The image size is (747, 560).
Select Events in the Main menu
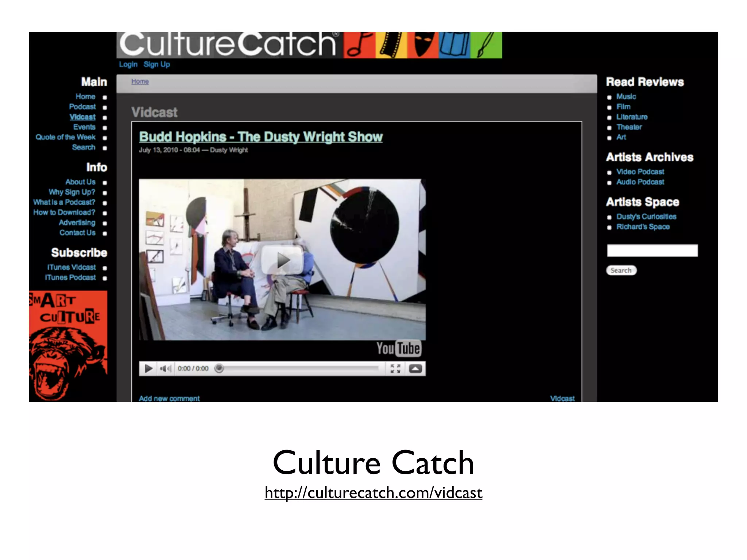84,127
